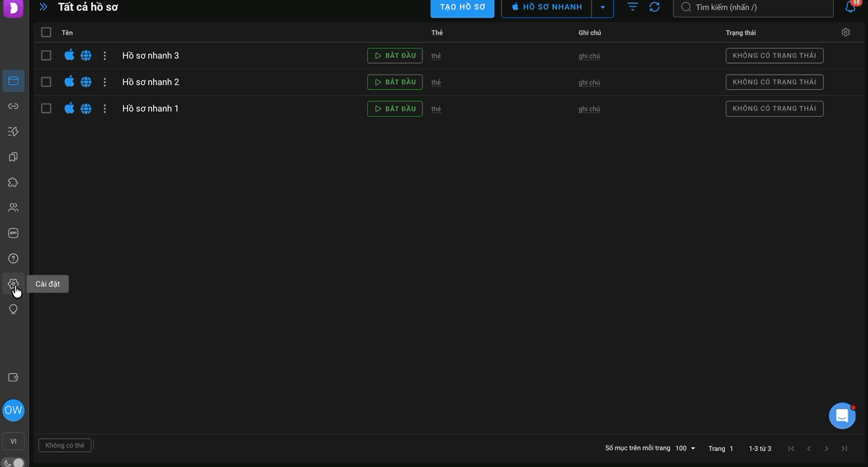868x467 pixels.
Task: Click the globe icon for Hồ sơ nhanh 3
Action: (86, 55)
